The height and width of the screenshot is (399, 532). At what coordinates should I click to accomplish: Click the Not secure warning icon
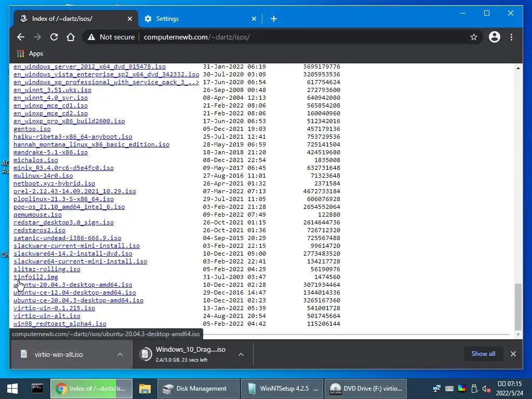click(91, 37)
